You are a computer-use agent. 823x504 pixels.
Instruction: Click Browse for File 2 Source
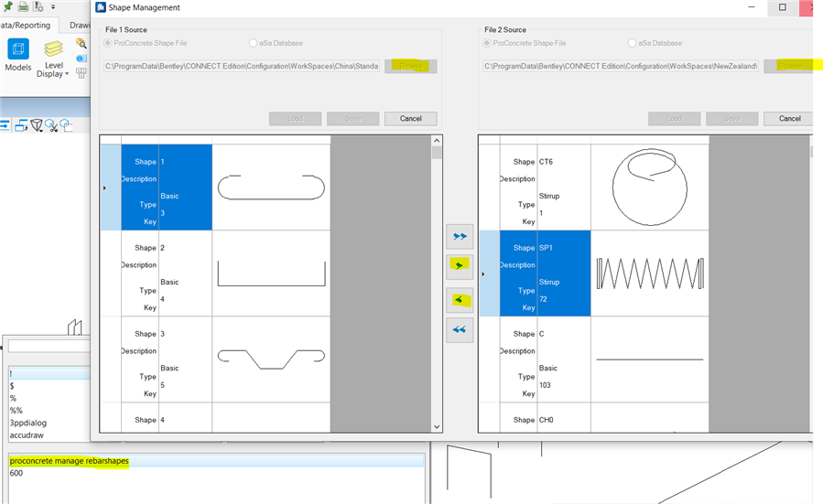pos(789,66)
